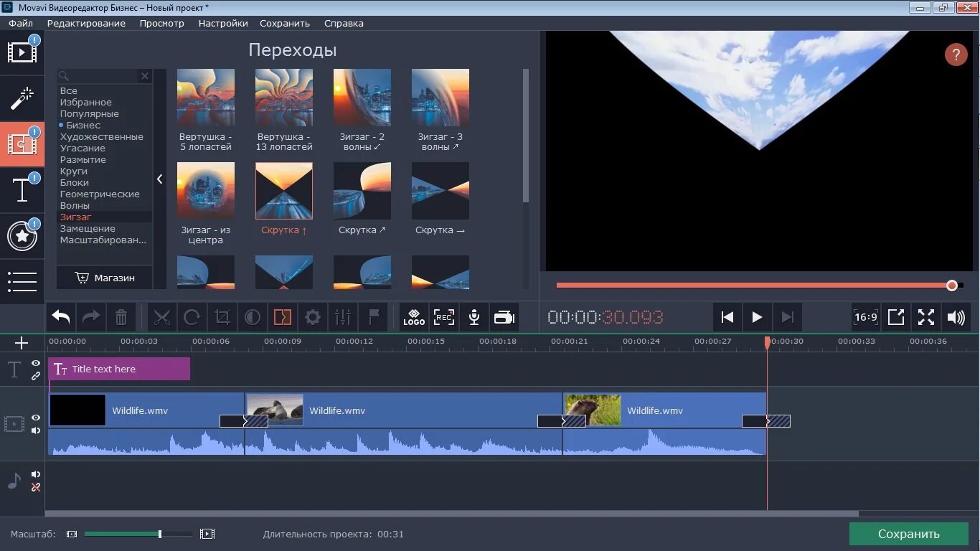Select the Геометрические category
Screen dimensions: 980x551
coord(100,194)
